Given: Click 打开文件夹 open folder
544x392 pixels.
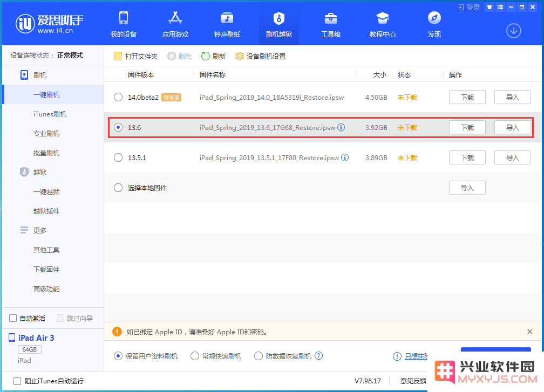Looking at the screenshot, I should tap(136, 56).
